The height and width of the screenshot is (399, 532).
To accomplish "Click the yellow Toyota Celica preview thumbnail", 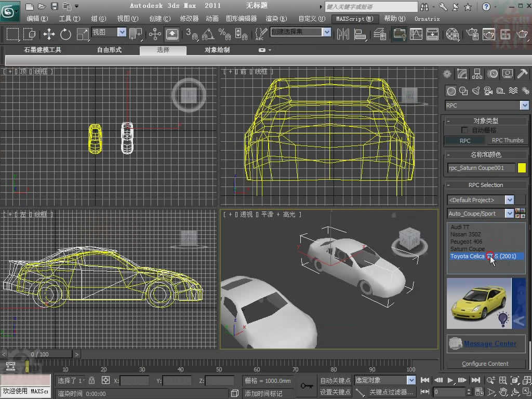I will [x=478, y=303].
